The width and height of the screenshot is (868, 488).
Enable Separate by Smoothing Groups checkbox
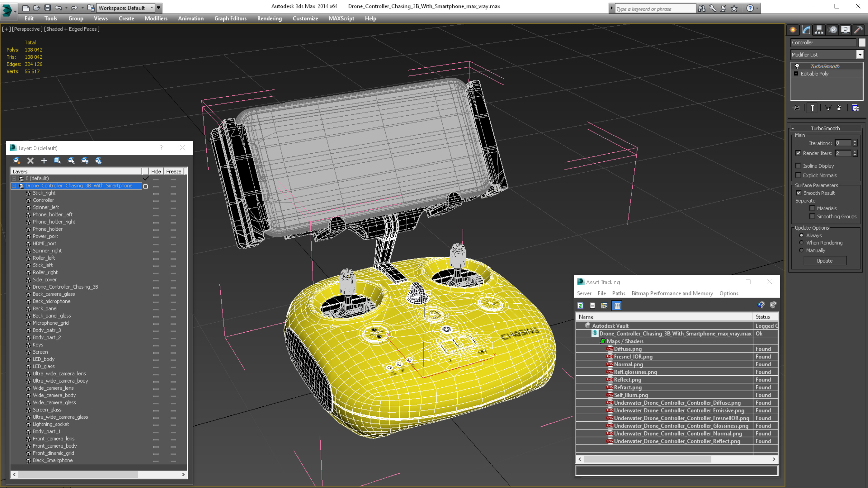pyautogui.click(x=813, y=216)
